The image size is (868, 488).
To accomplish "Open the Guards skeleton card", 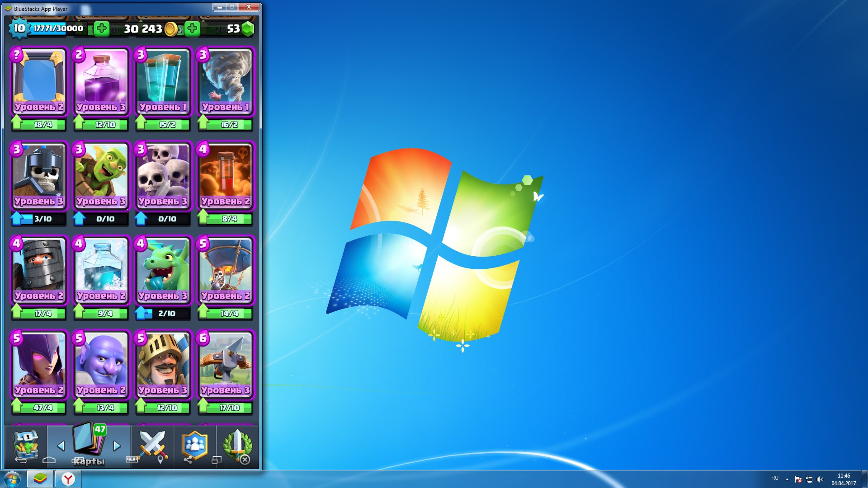I will pos(39,176).
